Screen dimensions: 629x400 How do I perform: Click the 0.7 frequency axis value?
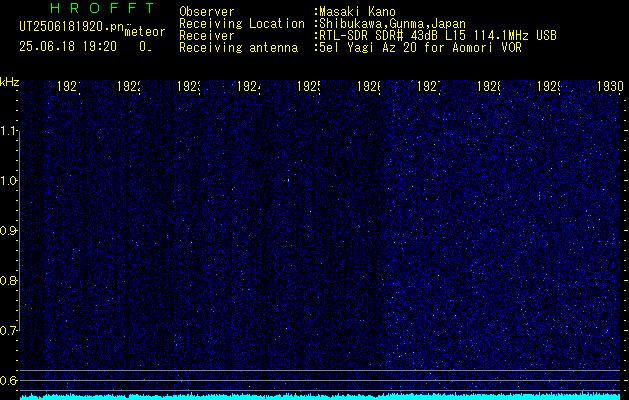[x=8, y=331]
